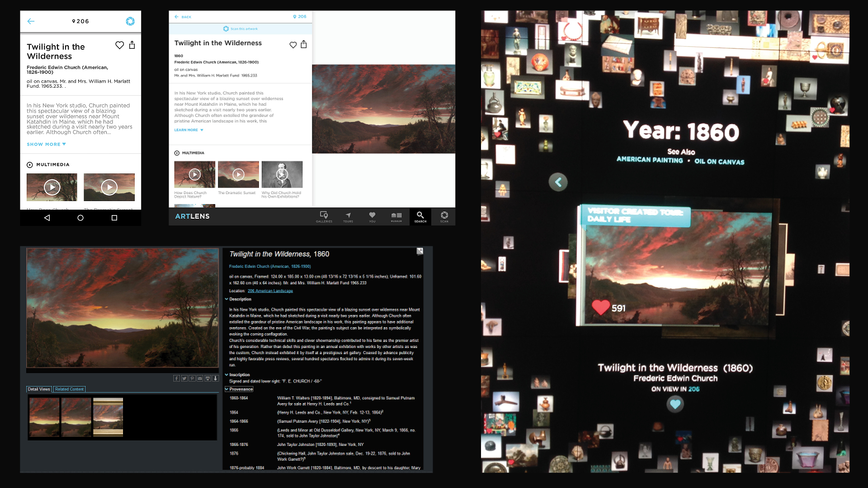Open Museum in the ArtLens bottom bar
The image size is (868, 488).
(396, 217)
